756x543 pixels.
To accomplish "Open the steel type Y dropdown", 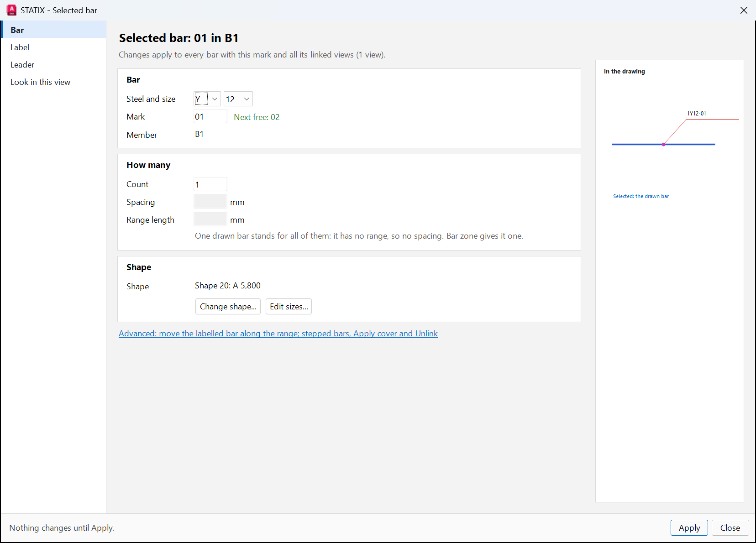I will [x=207, y=99].
